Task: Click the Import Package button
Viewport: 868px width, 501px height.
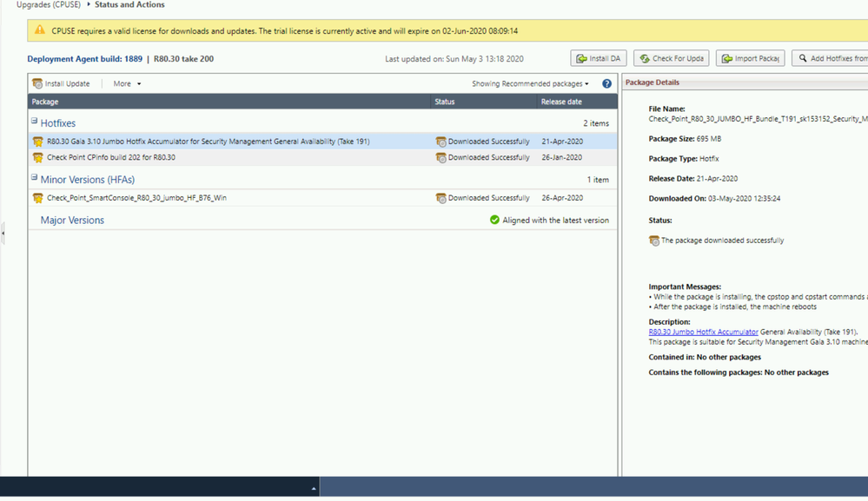Action: [x=750, y=58]
